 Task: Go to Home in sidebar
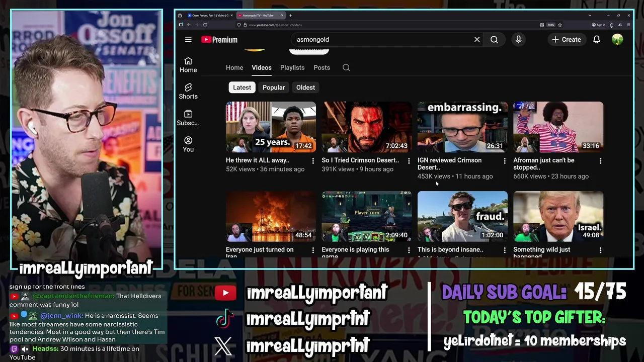pyautogui.click(x=188, y=65)
